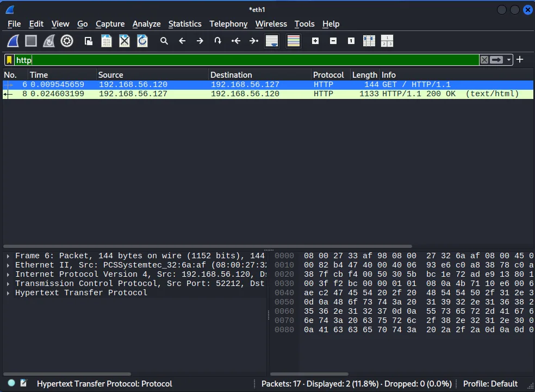Expand Transmission Control Protocol node
535x392 pixels.
click(x=8, y=283)
